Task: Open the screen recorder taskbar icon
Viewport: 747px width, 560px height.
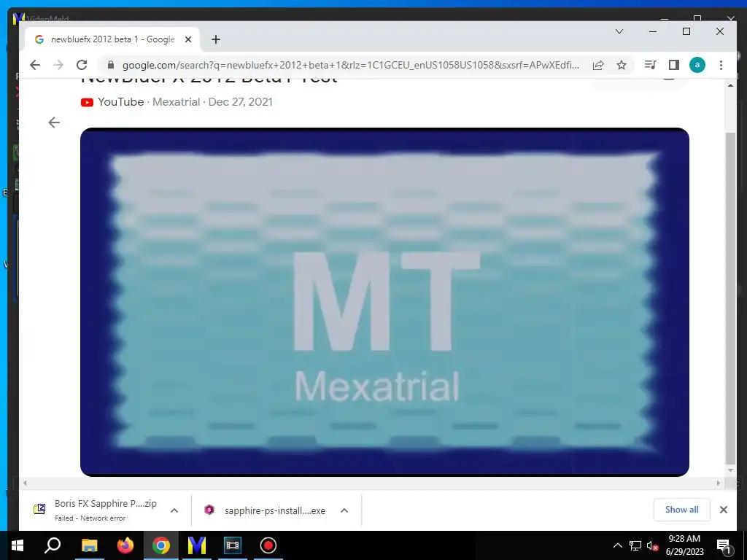Action: [268, 545]
